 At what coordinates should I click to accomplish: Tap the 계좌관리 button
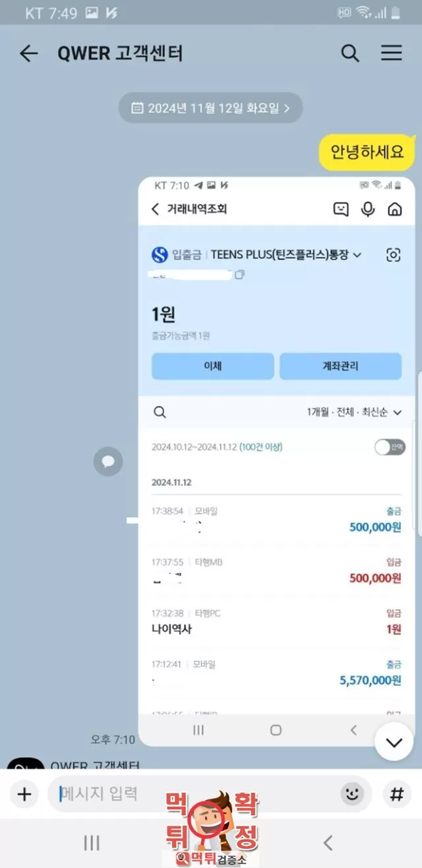(x=340, y=366)
